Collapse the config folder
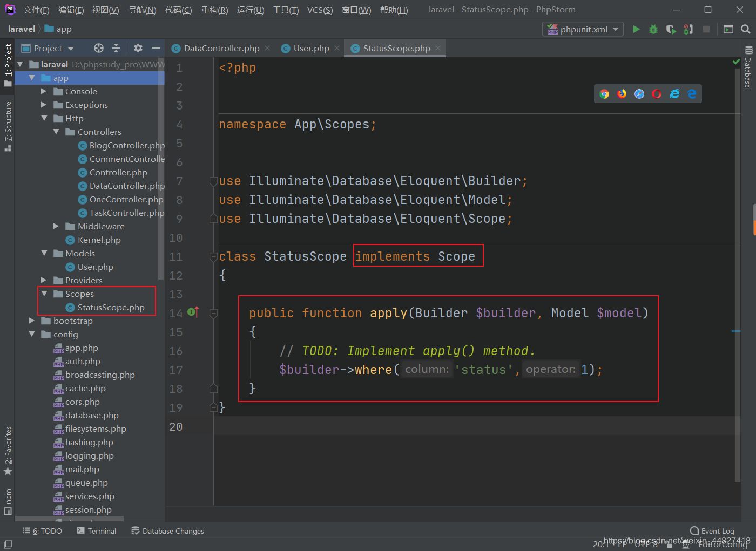This screenshot has width=756, height=551. tap(32, 334)
